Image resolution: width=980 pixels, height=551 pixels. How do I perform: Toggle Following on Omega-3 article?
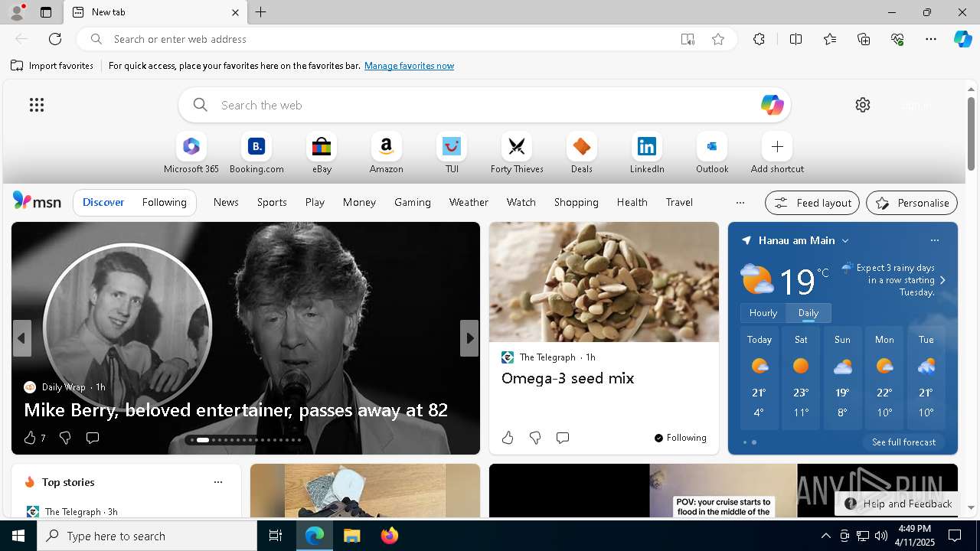[x=680, y=438]
